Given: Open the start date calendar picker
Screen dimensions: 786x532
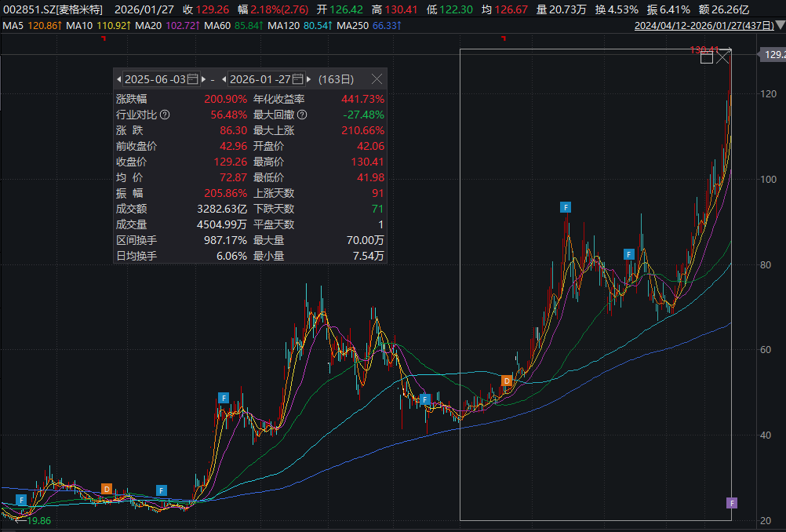Looking at the screenshot, I should pyautogui.click(x=193, y=79).
